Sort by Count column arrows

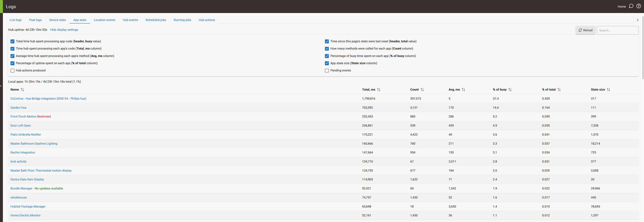point(422,90)
